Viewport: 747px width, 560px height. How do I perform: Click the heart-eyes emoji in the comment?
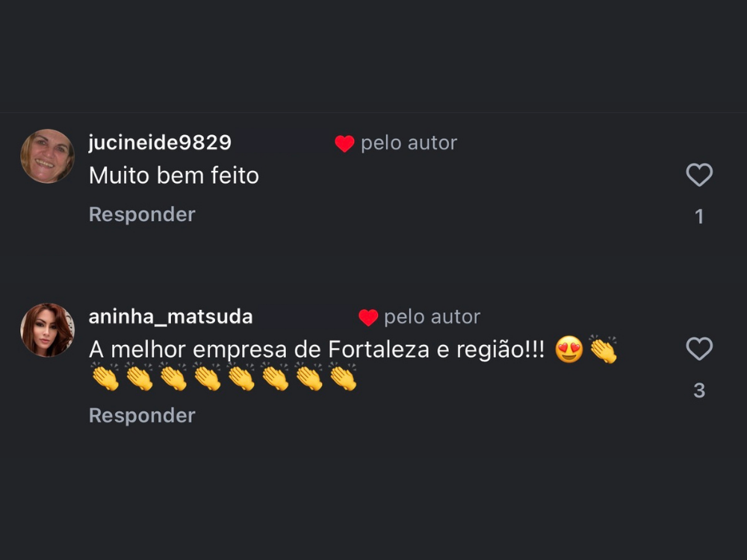point(569,350)
